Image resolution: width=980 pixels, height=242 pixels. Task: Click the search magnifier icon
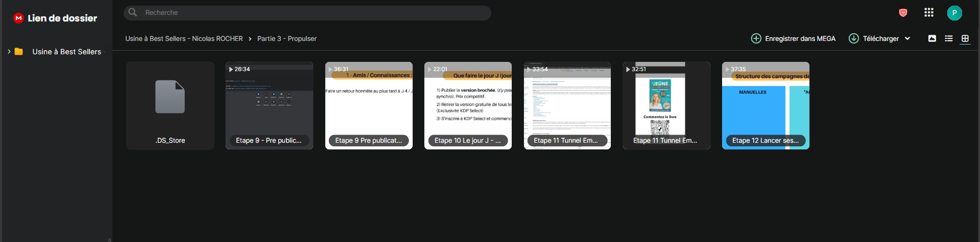coord(133,12)
